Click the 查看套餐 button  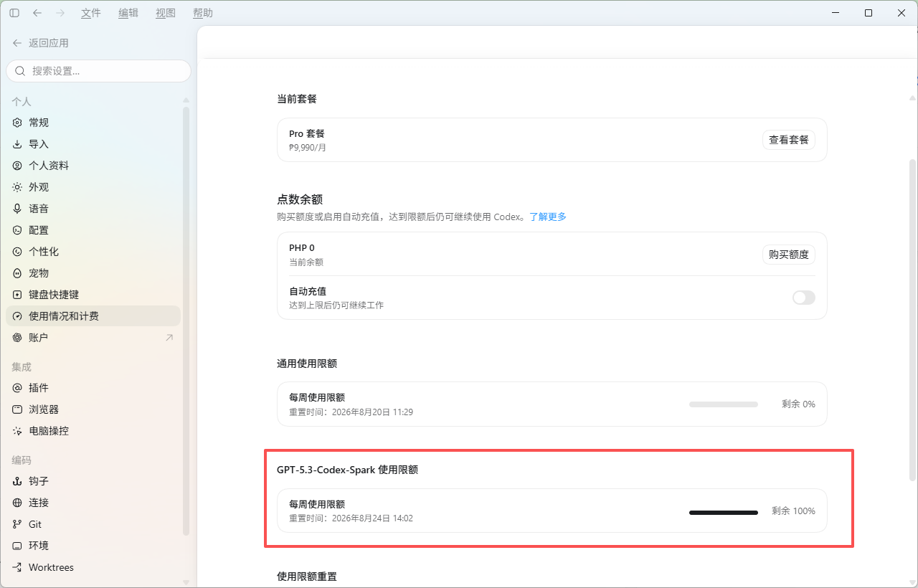pyautogui.click(x=789, y=140)
